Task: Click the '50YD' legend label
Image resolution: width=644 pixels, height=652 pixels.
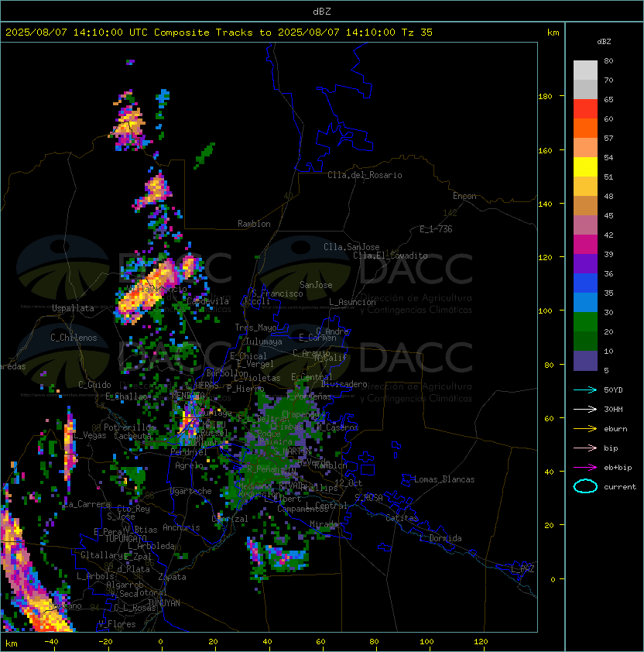Action: 613,390
